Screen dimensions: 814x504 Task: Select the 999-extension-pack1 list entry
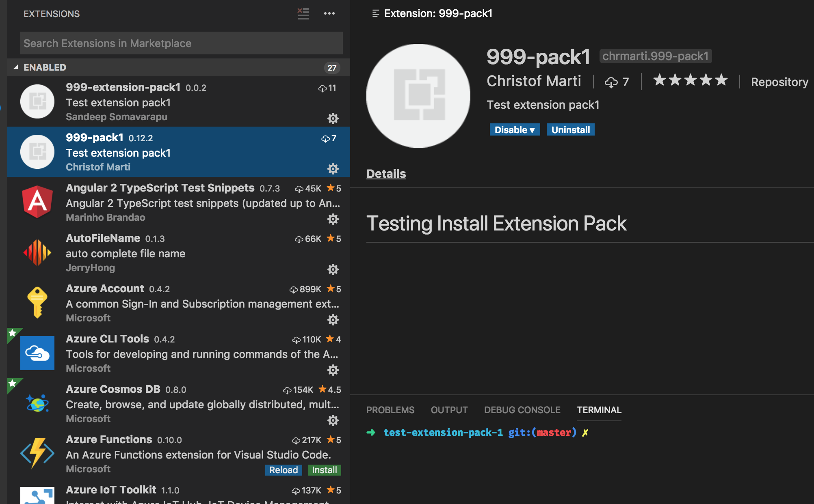[x=179, y=101]
